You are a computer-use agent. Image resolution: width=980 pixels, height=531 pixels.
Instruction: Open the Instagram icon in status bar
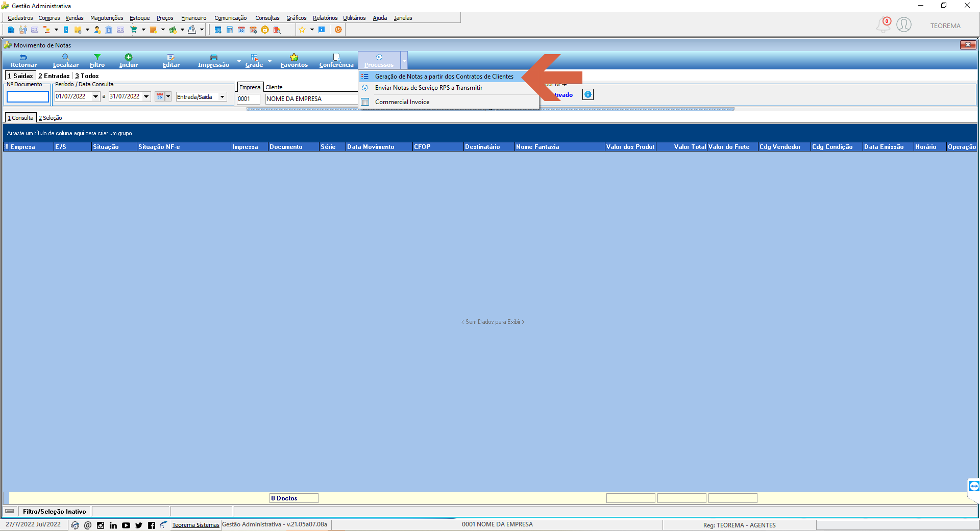coord(101,525)
